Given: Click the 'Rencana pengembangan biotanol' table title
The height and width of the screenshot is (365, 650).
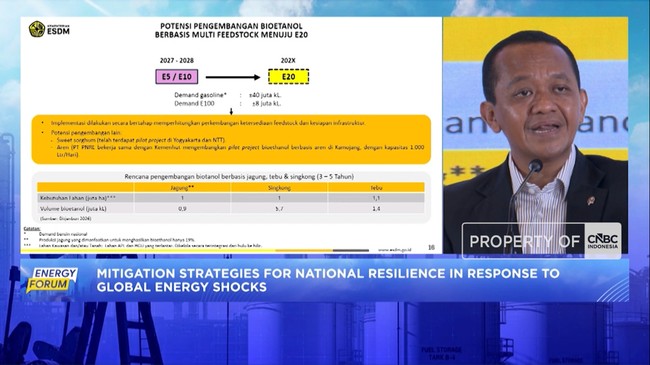Looking at the screenshot, I should [239, 177].
